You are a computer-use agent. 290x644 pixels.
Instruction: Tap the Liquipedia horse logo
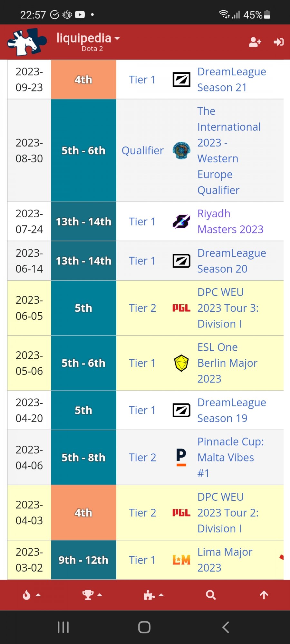click(x=27, y=42)
